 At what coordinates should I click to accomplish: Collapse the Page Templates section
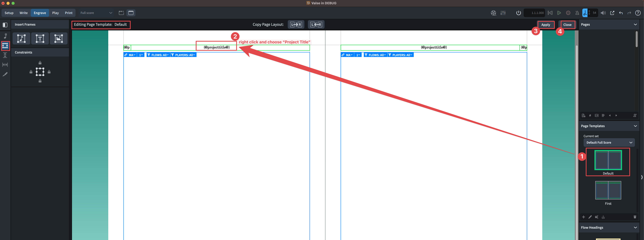[x=636, y=126]
